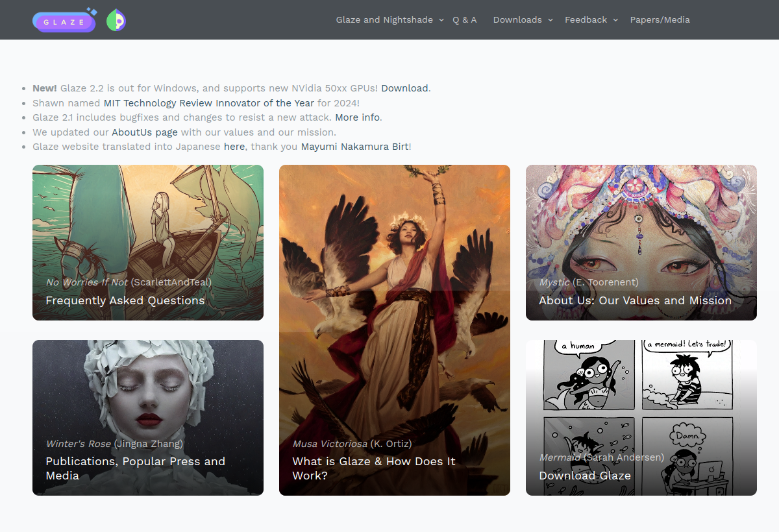779x532 pixels.
Task: Go to the Papers/Media page
Action: pyautogui.click(x=660, y=20)
